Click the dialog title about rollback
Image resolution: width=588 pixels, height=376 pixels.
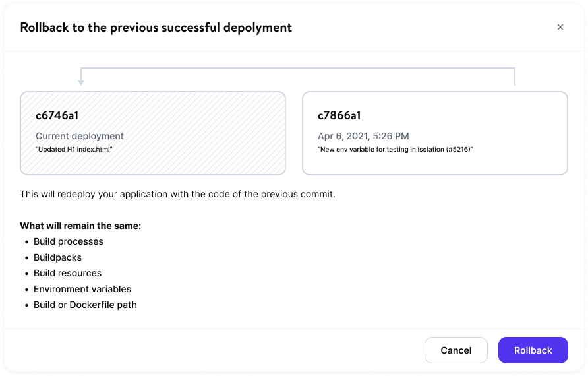coord(156,27)
